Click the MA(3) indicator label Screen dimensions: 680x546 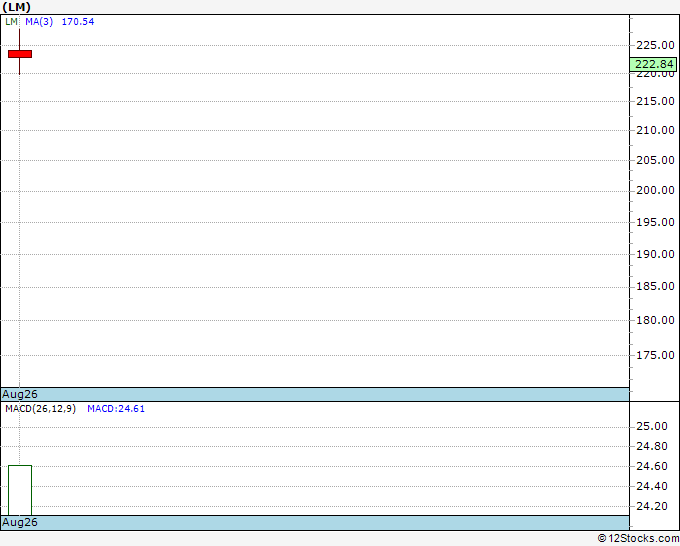click(x=39, y=22)
